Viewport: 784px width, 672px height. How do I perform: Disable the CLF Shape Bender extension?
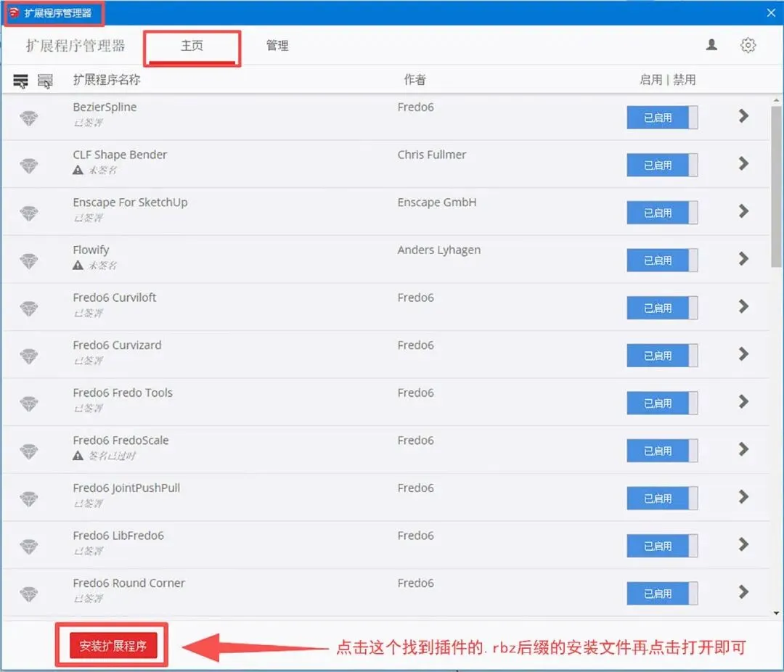click(x=662, y=165)
